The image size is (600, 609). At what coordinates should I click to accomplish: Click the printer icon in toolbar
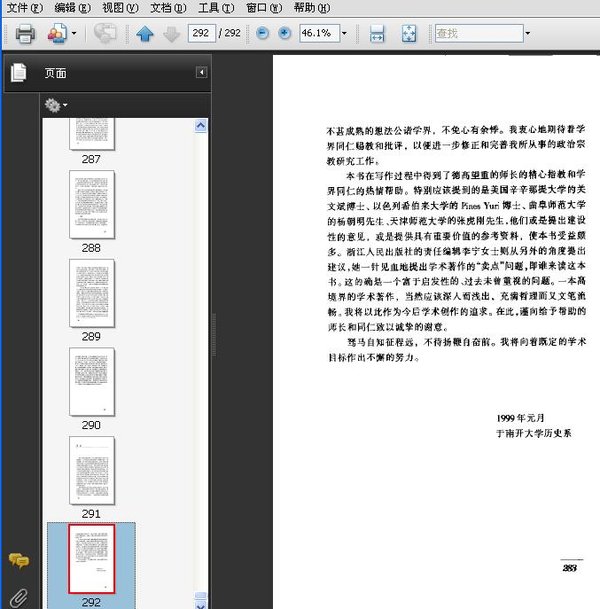click(x=25, y=33)
